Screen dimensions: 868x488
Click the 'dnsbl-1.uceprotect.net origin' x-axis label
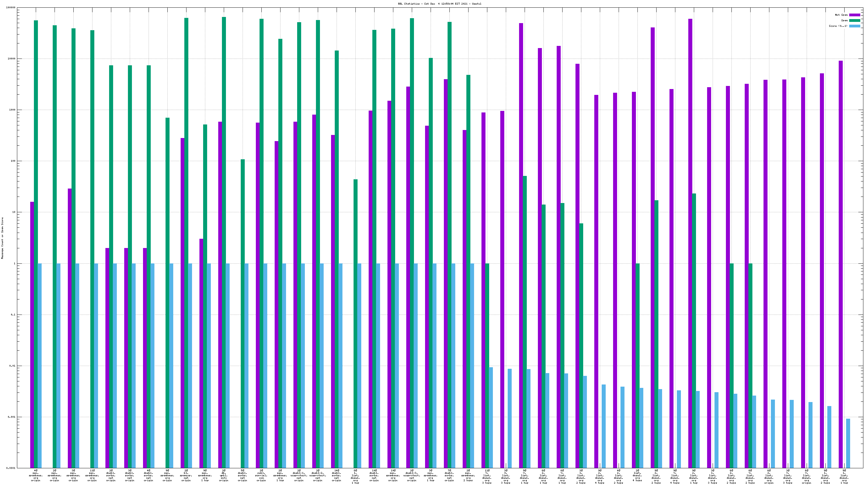coord(299,475)
